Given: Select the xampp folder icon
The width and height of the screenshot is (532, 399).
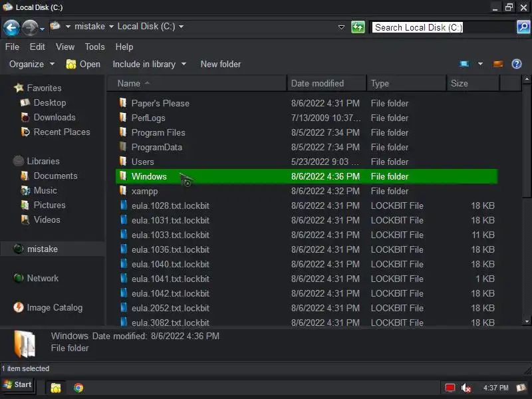Looking at the screenshot, I should point(123,190).
